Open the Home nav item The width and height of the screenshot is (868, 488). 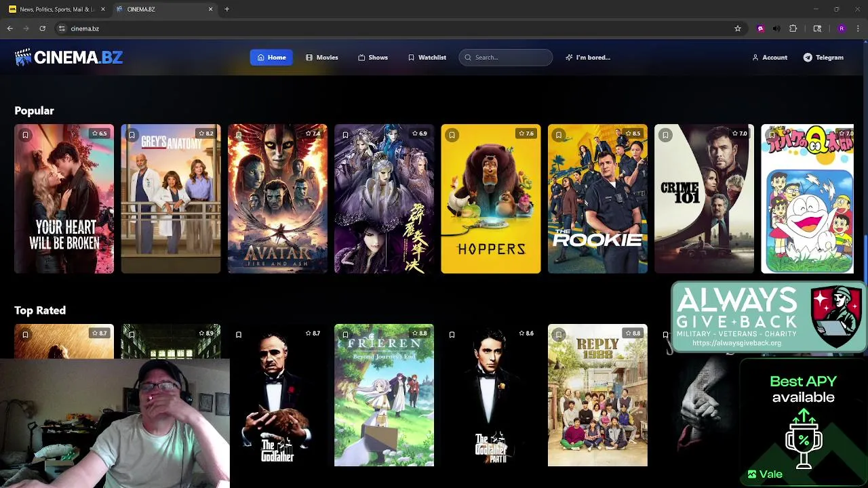(271, 58)
